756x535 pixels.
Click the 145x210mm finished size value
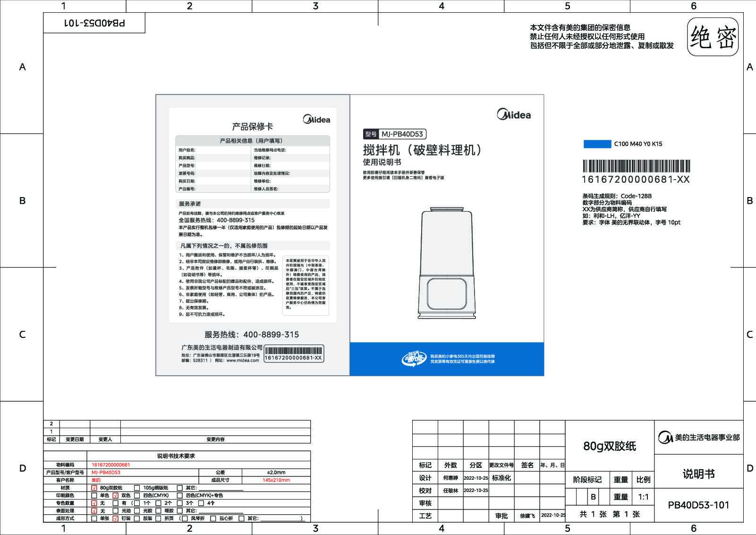pyautogui.click(x=276, y=480)
